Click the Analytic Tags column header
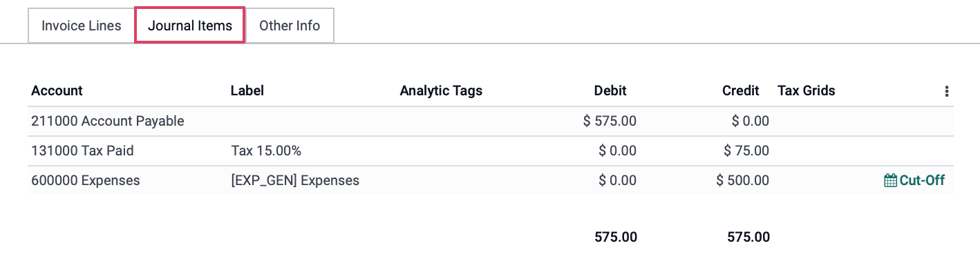Image resolution: width=980 pixels, height=279 pixels. click(x=441, y=90)
